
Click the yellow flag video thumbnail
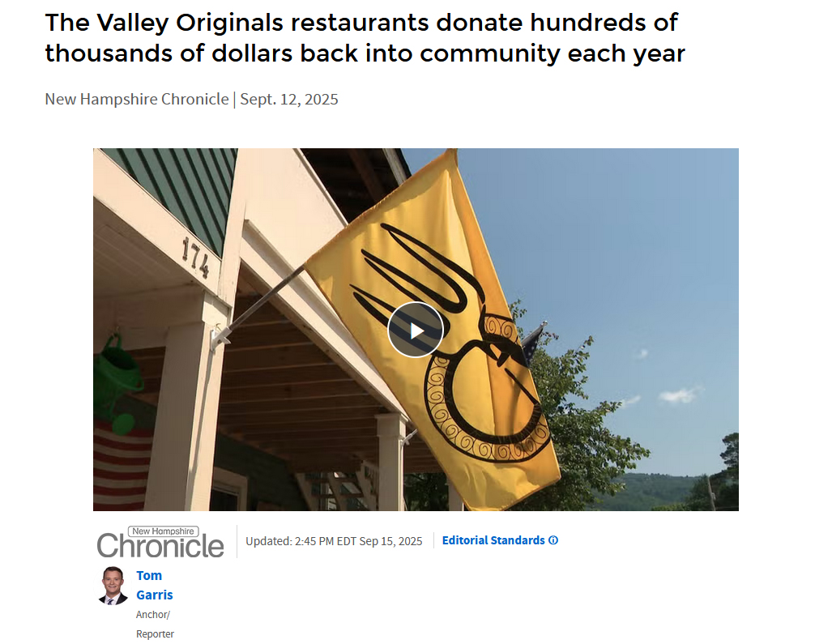[x=416, y=330]
